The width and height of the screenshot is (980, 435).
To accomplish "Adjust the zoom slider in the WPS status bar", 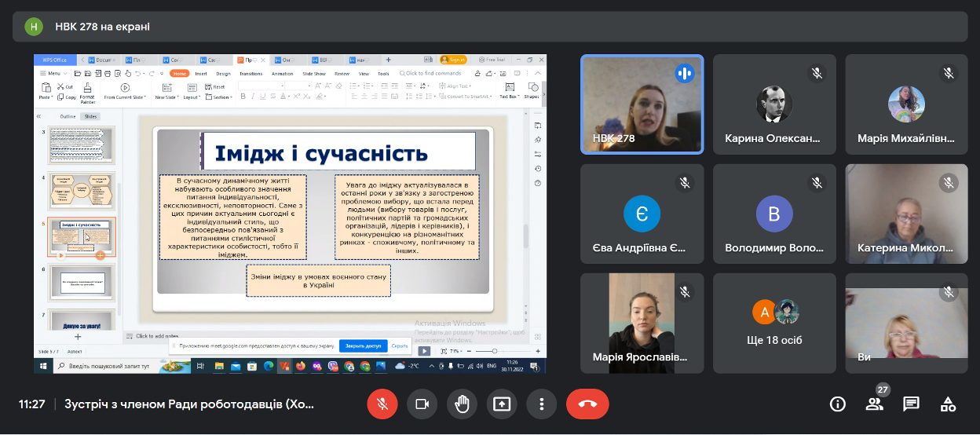I will [x=494, y=351].
